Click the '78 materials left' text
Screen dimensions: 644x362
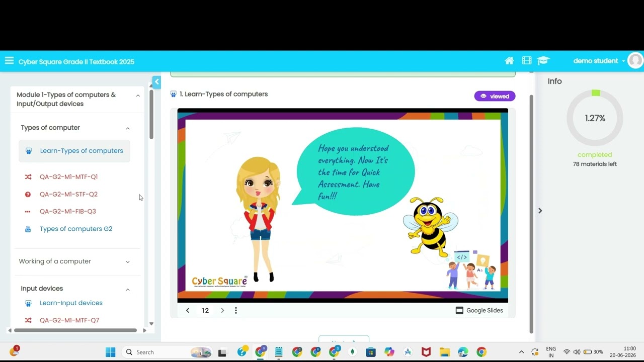pyautogui.click(x=595, y=164)
